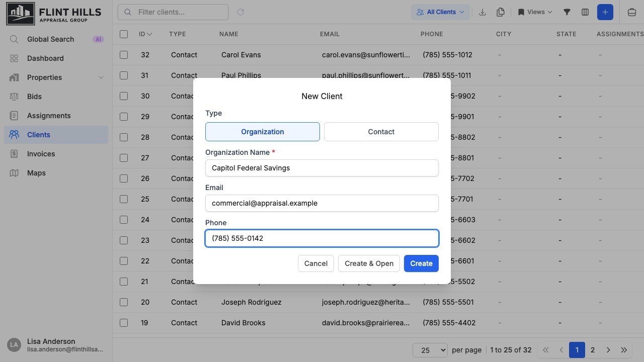Go to Dashboard in sidebar
This screenshot has width=644, height=362.
coord(56,58)
